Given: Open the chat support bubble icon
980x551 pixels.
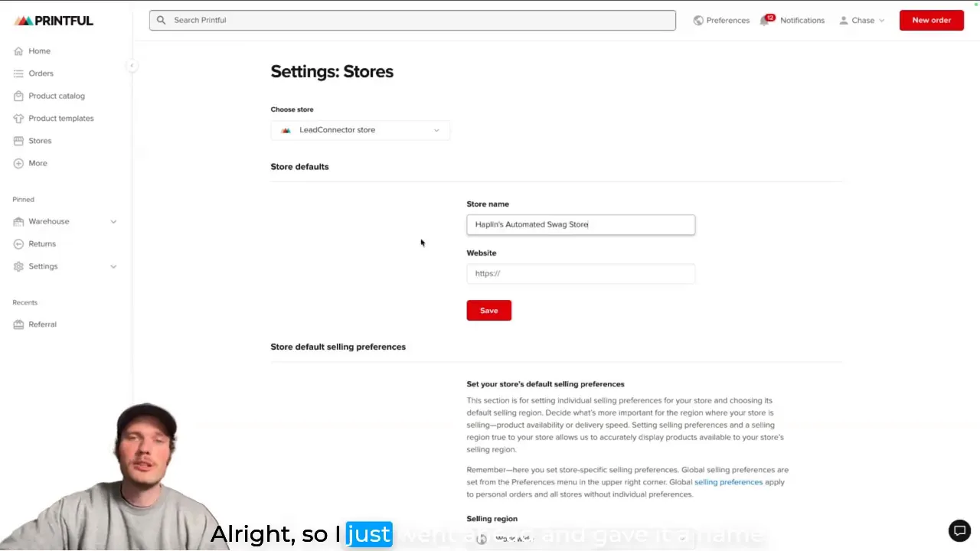Looking at the screenshot, I should pyautogui.click(x=959, y=530).
